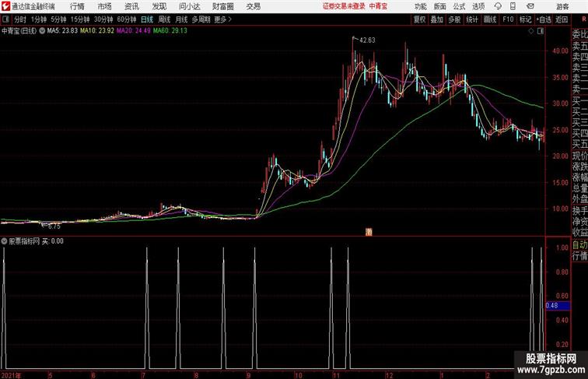
Task: Open the 股票指标网 indicator settings icon
Action: coord(4,241)
